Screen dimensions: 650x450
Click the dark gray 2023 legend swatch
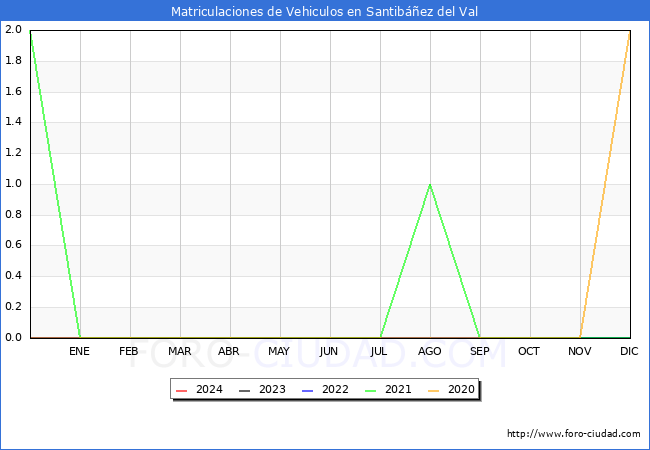tap(245, 391)
